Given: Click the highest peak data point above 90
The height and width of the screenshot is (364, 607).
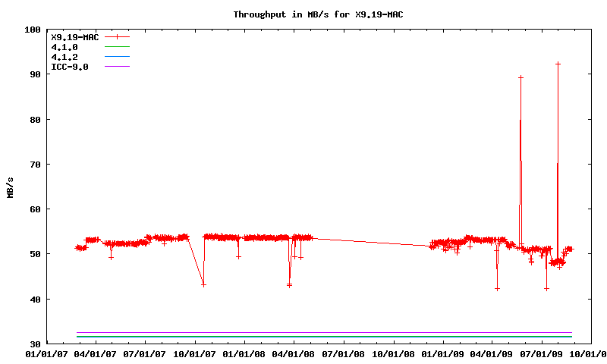Looking at the screenshot, I should pyautogui.click(x=558, y=64).
